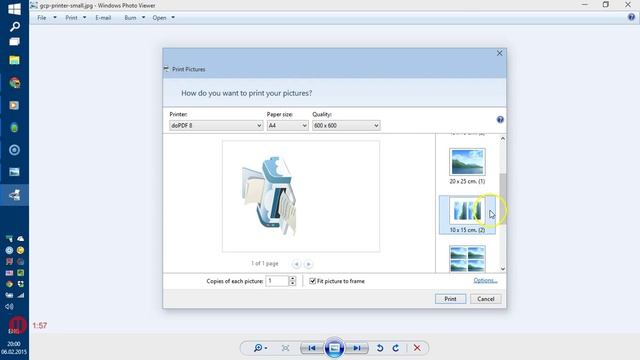Increase copies with the up spinner
This screenshot has width=640, height=360.
pos(292,278)
